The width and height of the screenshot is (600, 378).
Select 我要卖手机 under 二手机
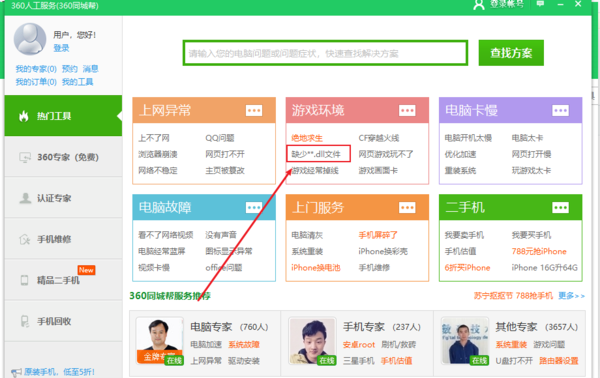464,235
